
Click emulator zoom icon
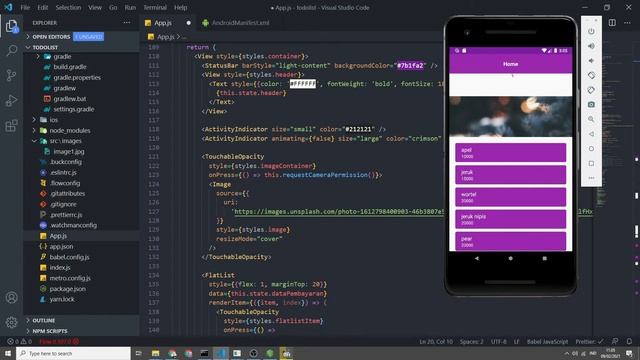click(x=591, y=119)
